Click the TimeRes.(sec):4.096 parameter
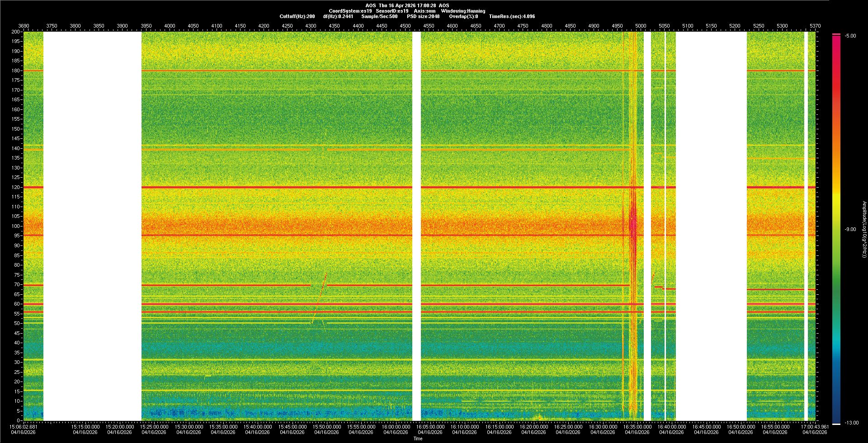Screen dimensions: 868x443 tap(512, 16)
